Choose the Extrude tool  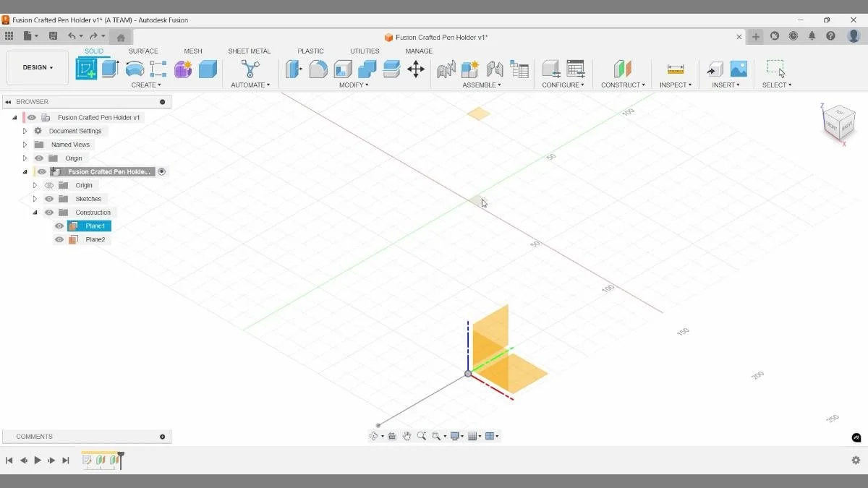[x=110, y=69]
